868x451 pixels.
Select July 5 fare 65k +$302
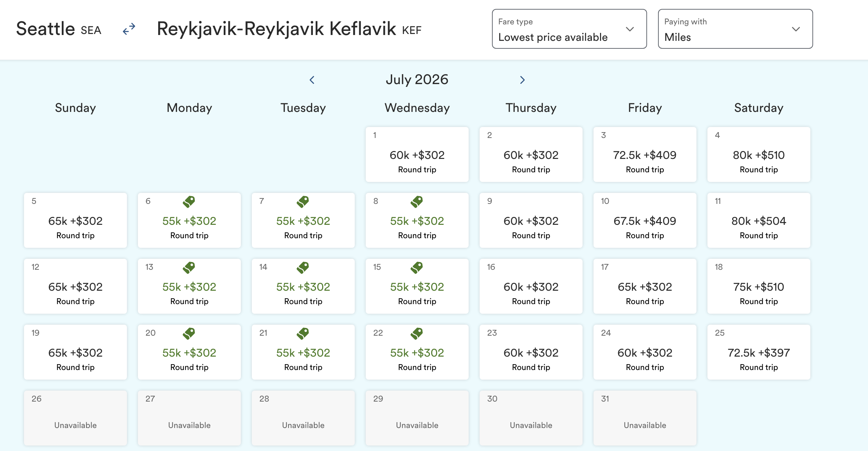point(75,220)
